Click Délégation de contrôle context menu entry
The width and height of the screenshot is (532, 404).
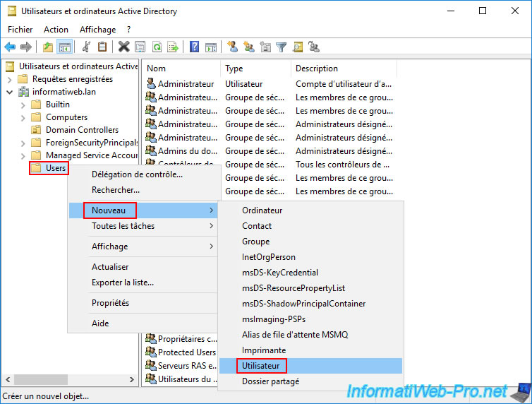tap(137, 174)
